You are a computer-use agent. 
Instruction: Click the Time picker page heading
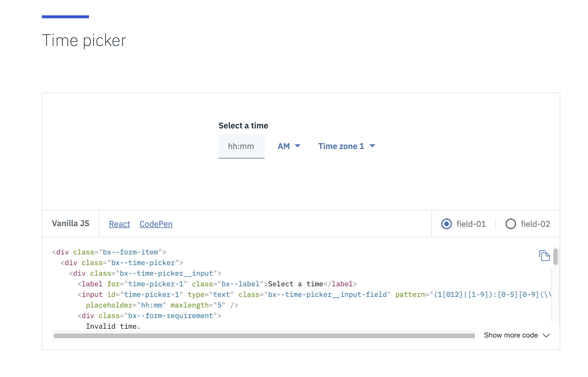pyautogui.click(x=85, y=40)
